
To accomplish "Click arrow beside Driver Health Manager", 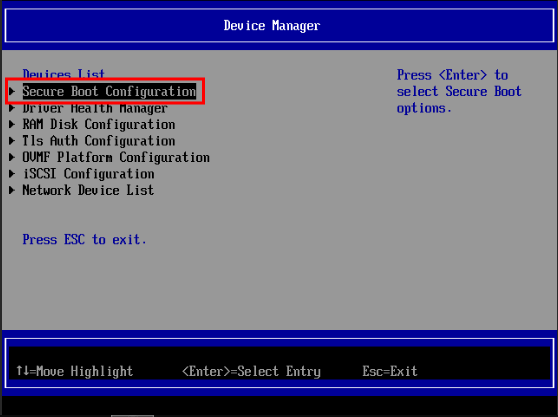I will point(12,108).
